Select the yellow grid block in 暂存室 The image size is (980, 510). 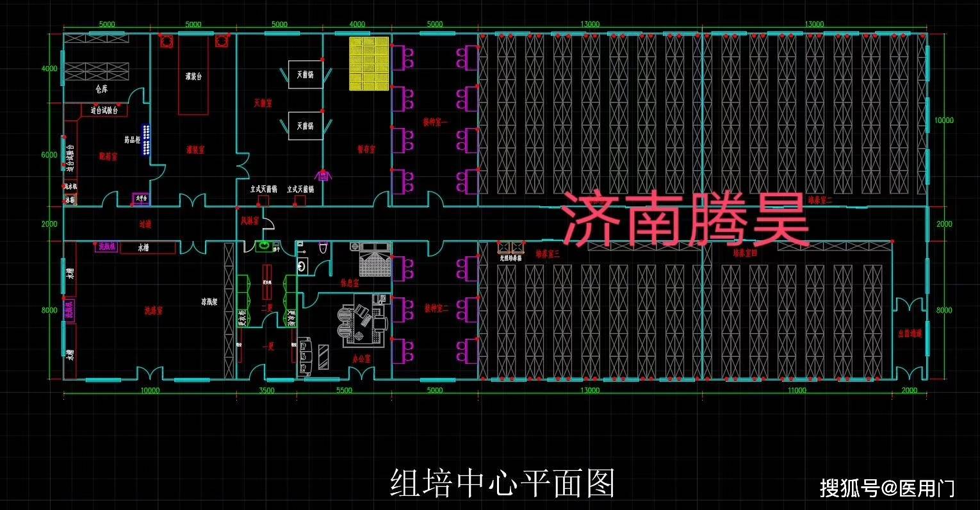coord(370,63)
